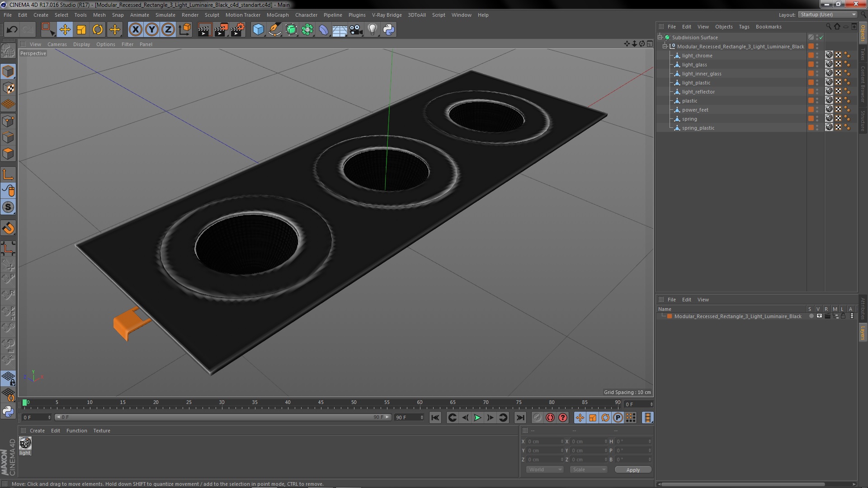Select Points mode in left toolbar
Image resolution: width=868 pixels, height=488 pixels.
[x=8, y=121]
